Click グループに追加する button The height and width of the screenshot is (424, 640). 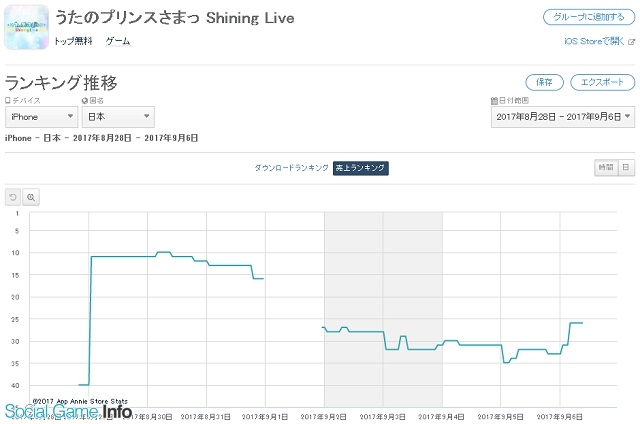click(589, 17)
